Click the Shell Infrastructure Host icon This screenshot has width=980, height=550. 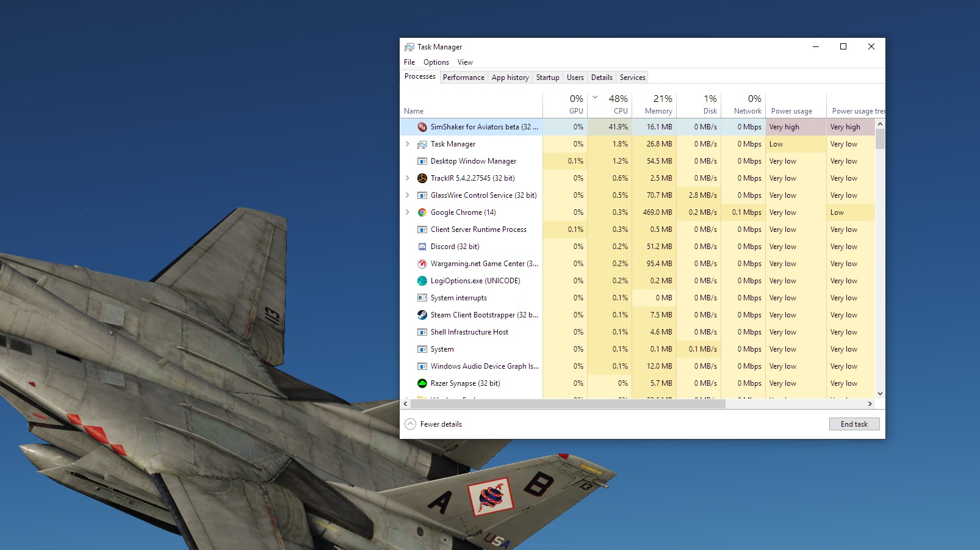tap(422, 332)
